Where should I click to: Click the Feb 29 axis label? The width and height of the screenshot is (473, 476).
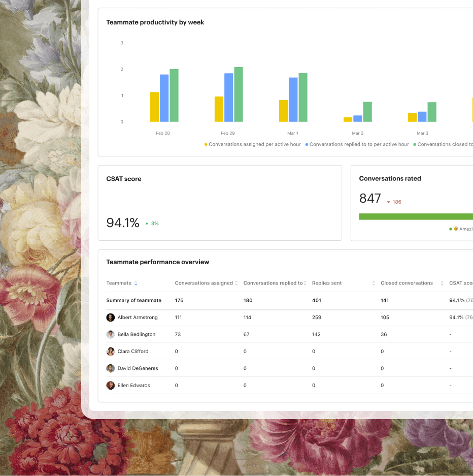click(x=228, y=133)
